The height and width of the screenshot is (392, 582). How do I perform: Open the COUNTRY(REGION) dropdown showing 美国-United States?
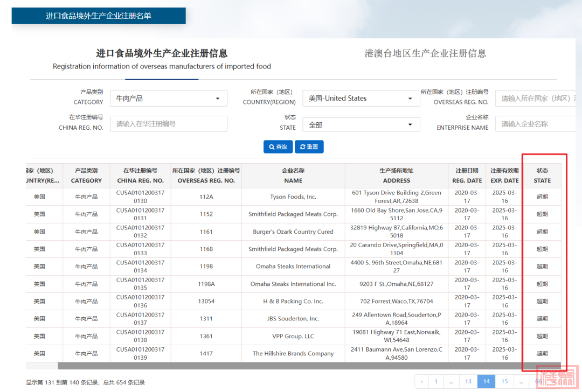tap(361, 99)
